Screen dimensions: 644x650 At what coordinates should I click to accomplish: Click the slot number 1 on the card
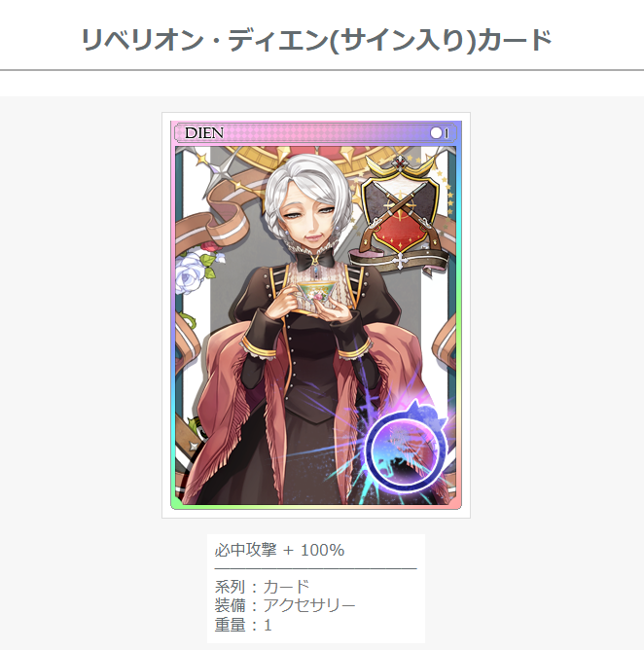[447, 133]
